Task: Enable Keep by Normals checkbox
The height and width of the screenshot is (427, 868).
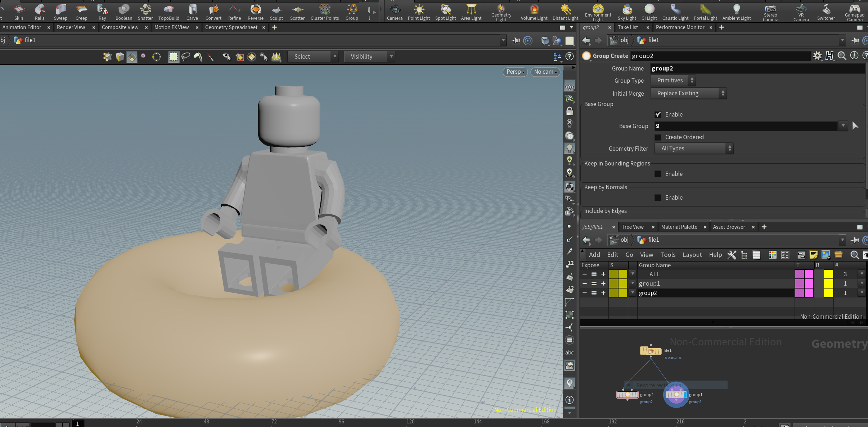Action: coord(658,197)
